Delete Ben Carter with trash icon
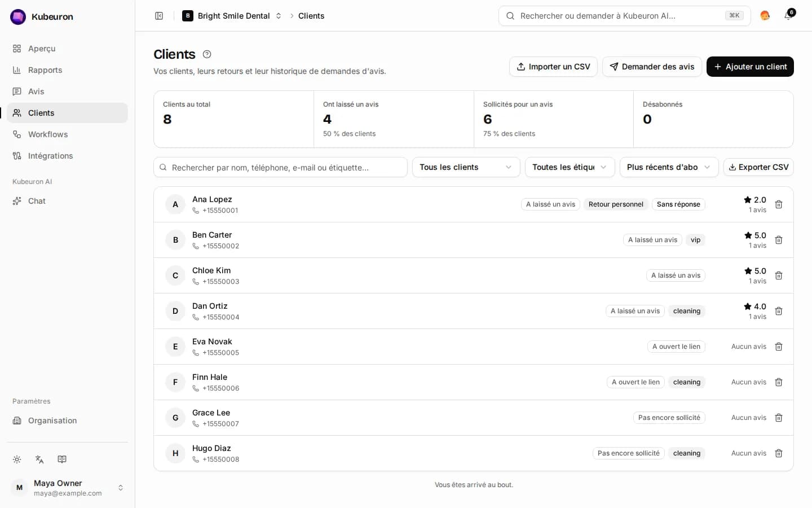 pos(779,240)
